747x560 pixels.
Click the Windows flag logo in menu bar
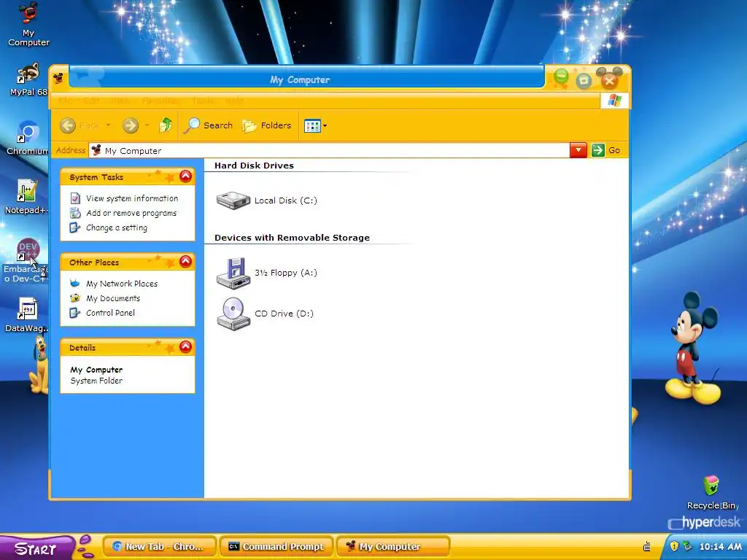614,101
